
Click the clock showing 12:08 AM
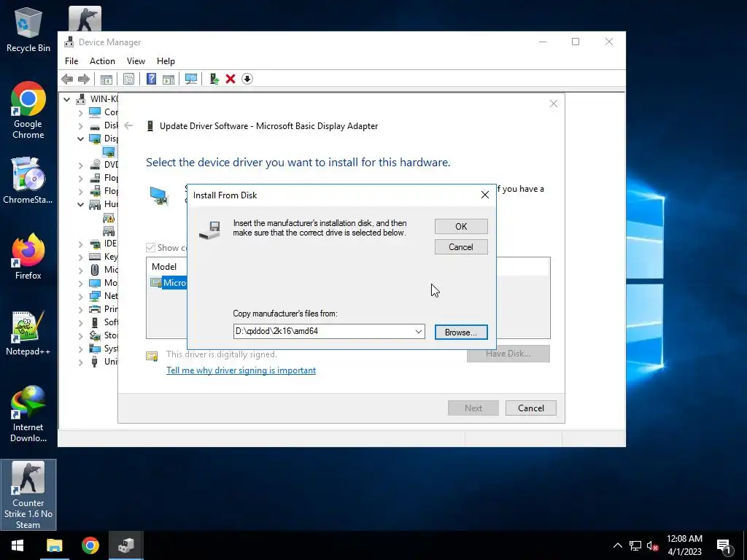point(684,539)
